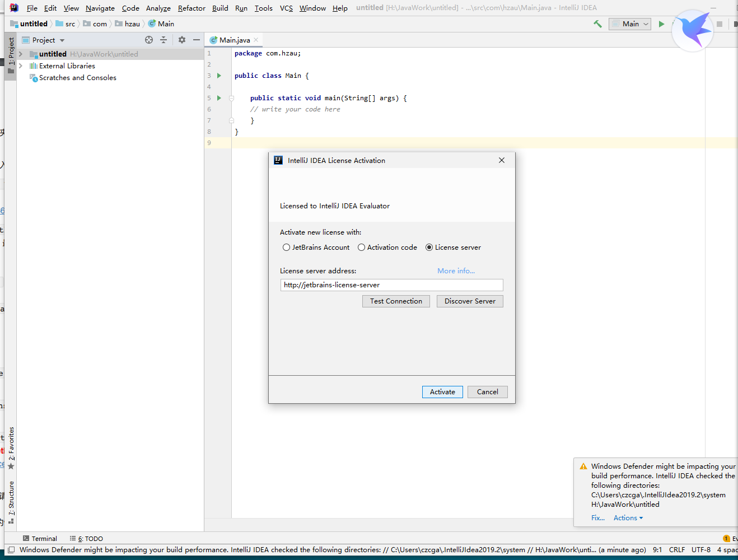
Task: Click run gutter icon beside class Main
Action: (219, 76)
